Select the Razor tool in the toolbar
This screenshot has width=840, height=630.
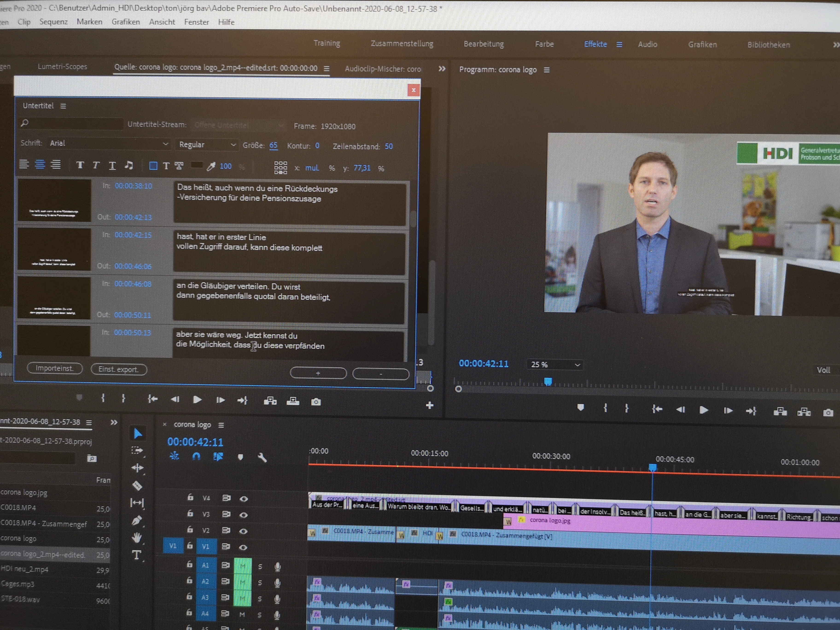pyautogui.click(x=137, y=485)
